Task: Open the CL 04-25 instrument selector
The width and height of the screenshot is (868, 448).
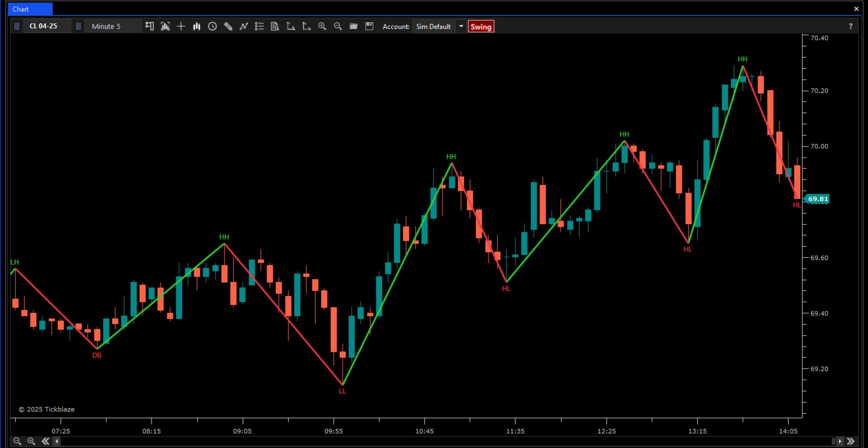Action: (x=47, y=26)
